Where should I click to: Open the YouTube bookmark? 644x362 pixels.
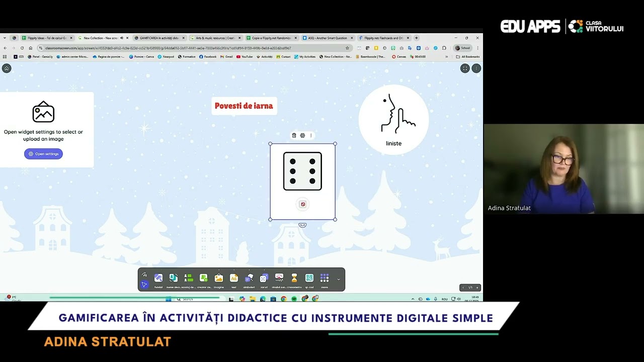[x=245, y=56]
